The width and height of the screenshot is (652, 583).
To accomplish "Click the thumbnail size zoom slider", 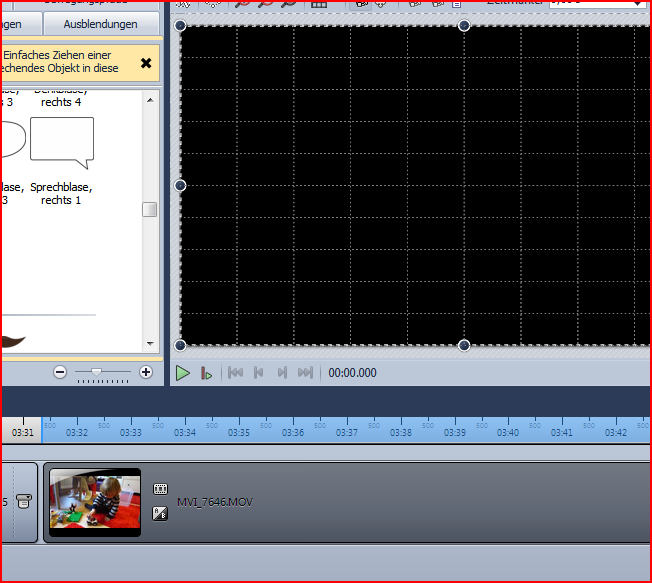I will tap(97, 372).
